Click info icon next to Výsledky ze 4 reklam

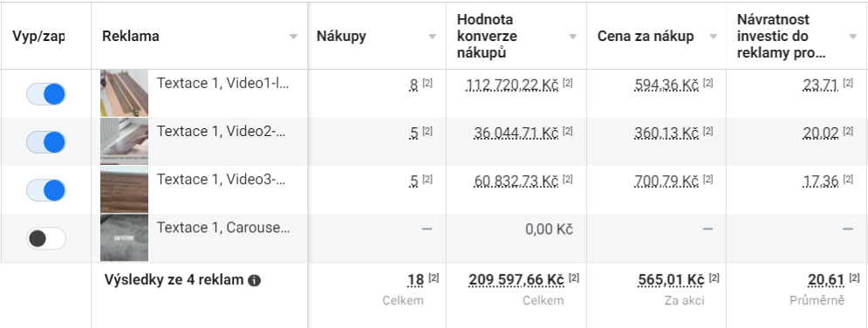(x=255, y=280)
